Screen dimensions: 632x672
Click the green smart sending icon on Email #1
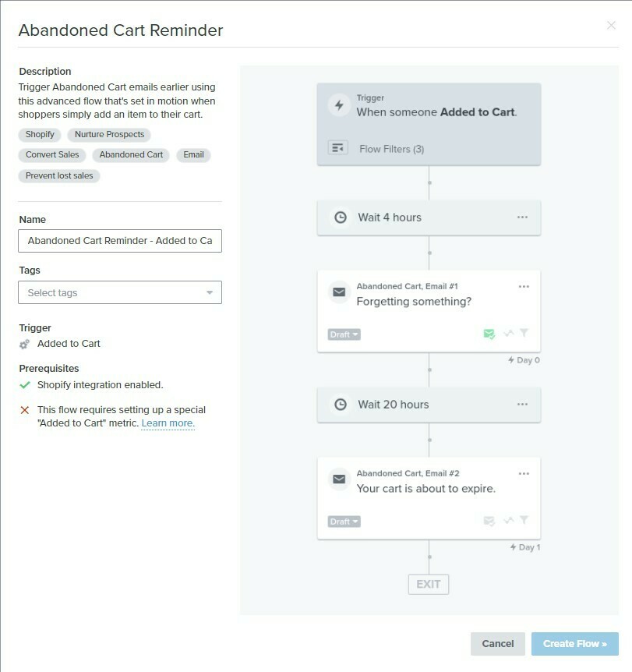[x=489, y=334]
